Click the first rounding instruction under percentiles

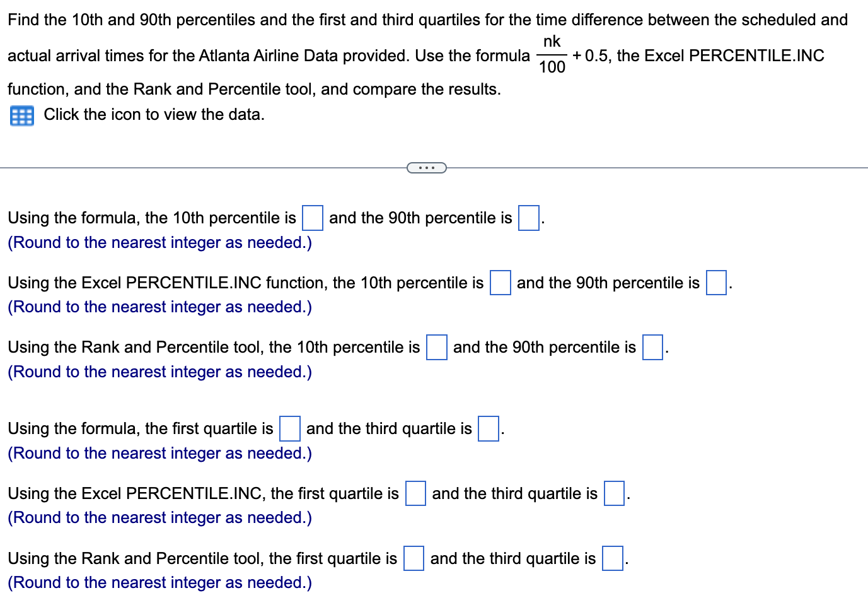[x=159, y=242]
